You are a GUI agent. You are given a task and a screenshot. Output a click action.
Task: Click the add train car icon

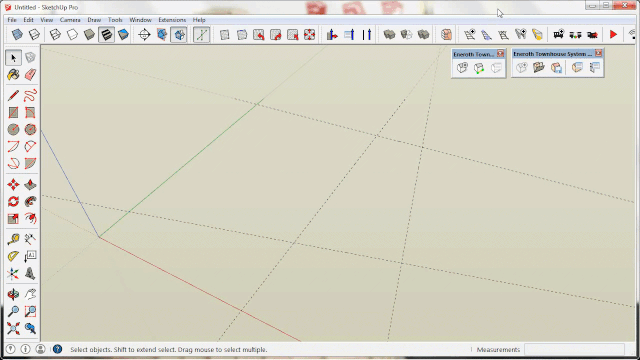(x=558, y=35)
